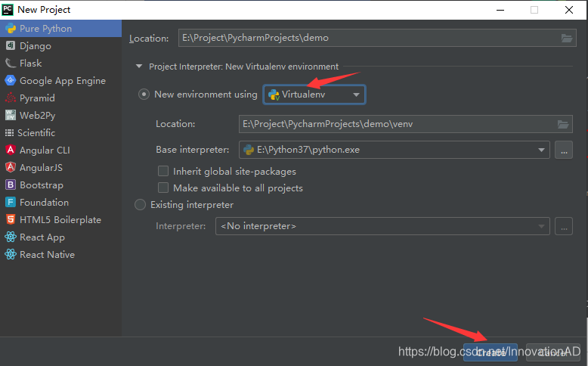Click the Cancel button
Viewport: 588px width, 366px height.
point(552,352)
